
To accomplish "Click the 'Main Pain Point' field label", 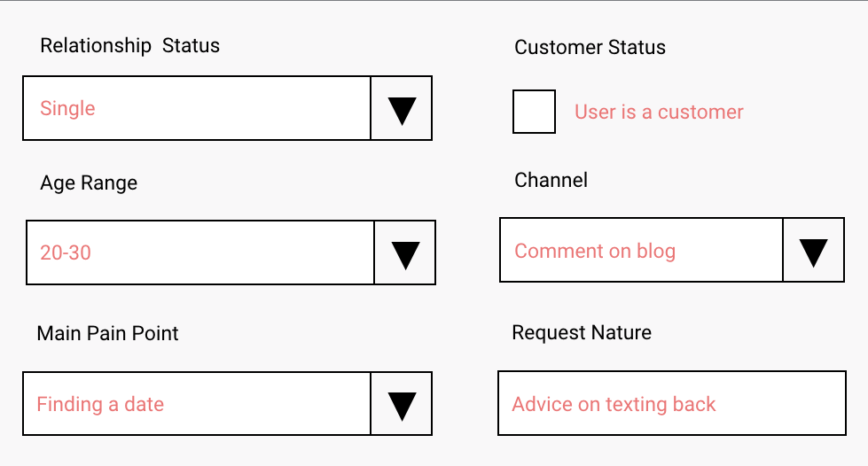I will click(x=107, y=333).
